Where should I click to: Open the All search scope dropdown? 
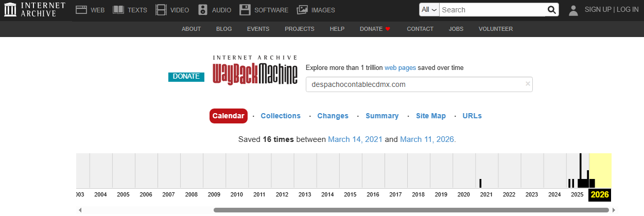[x=429, y=10]
